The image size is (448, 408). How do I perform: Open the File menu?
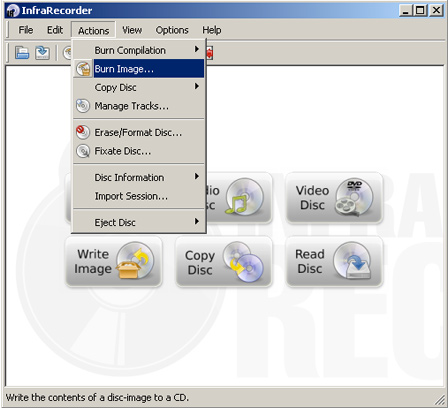click(26, 30)
